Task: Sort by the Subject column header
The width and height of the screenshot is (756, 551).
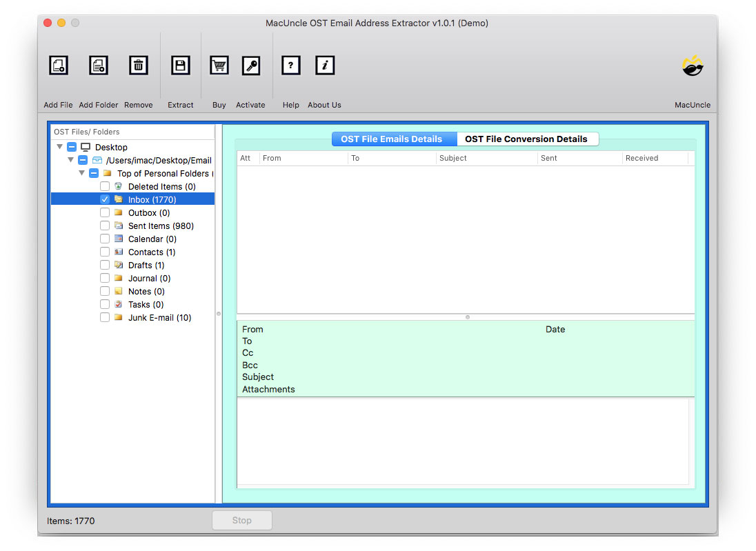Action: coord(486,158)
